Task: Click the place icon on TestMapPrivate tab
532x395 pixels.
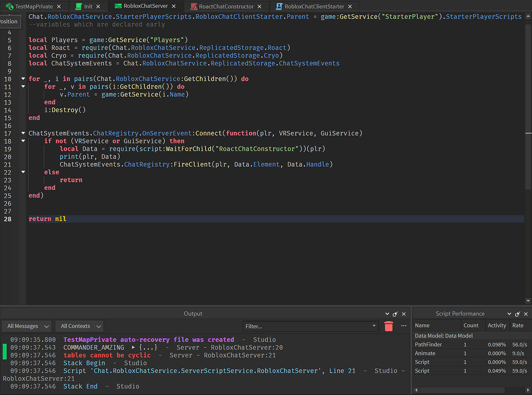Action: pos(10,6)
